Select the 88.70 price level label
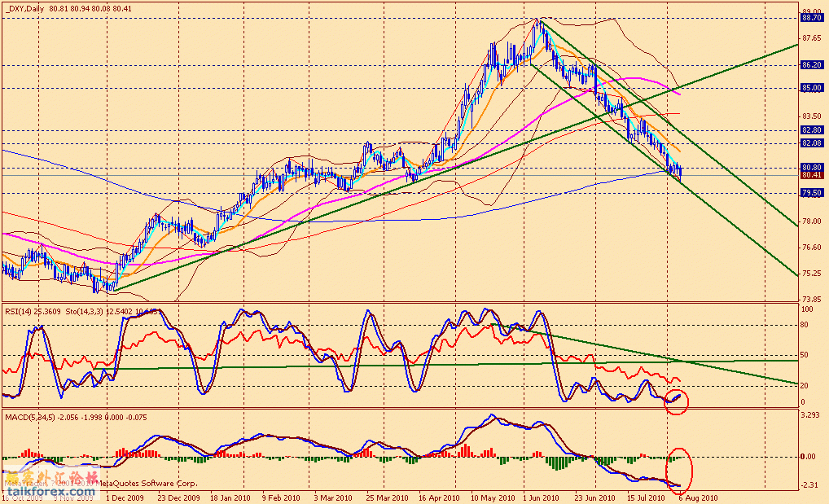This screenshot has height=504, width=829. click(x=812, y=18)
